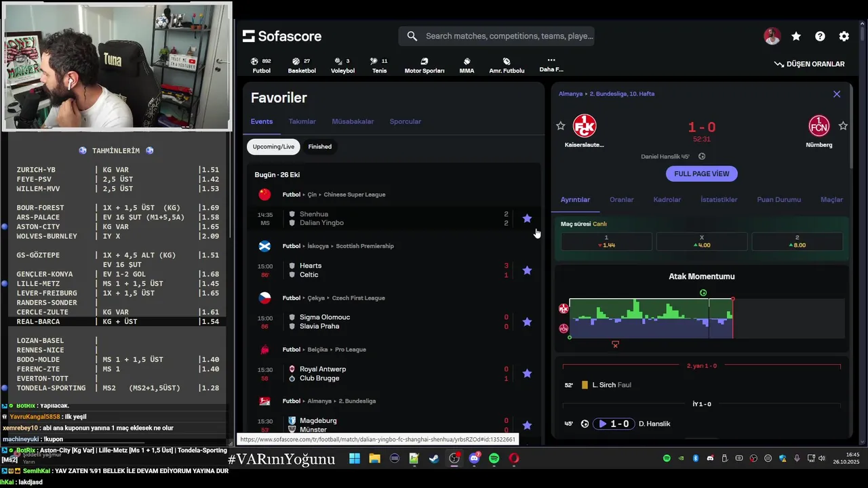Image resolution: width=868 pixels, height=488 pixels.
Task: Unfavorite the Hearts vs Celtic match
Action: click(x=527, y=270)
